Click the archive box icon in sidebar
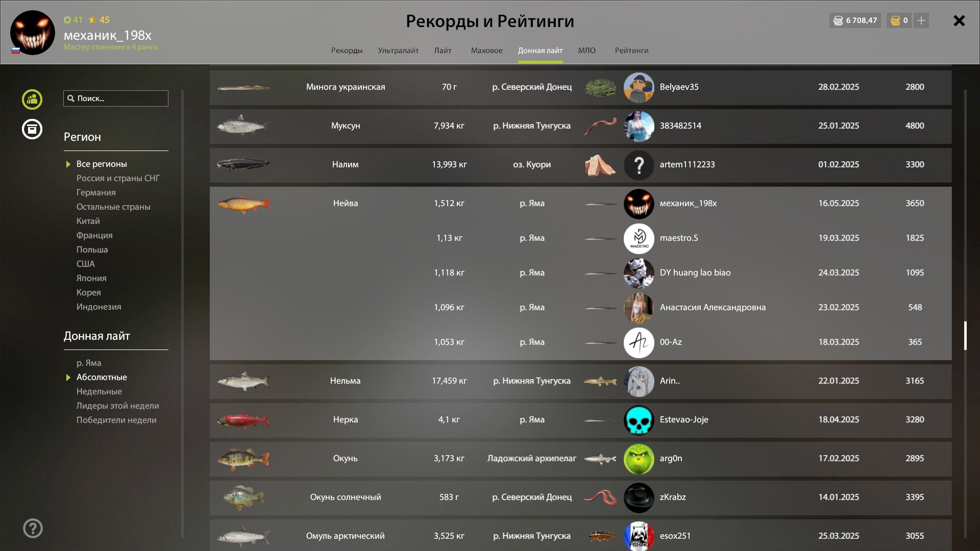Image resolution: width=980 pixels, height=551 pixels. pos(32,129)
